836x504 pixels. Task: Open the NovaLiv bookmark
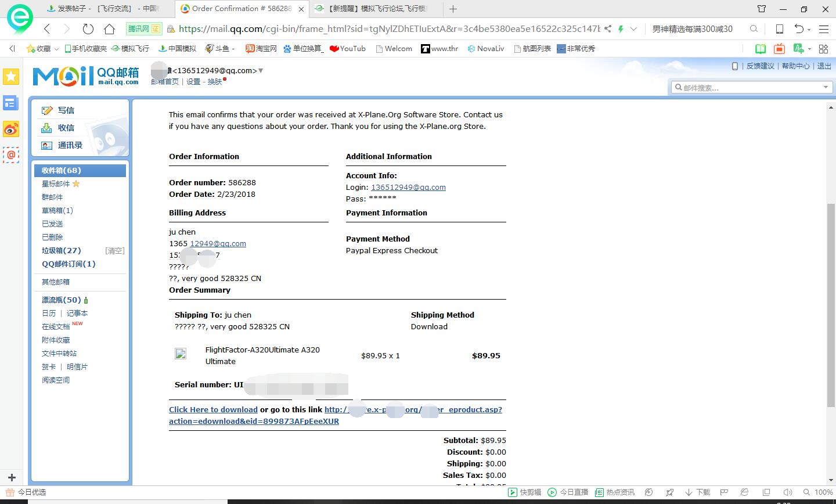click(x=485, y=49)
